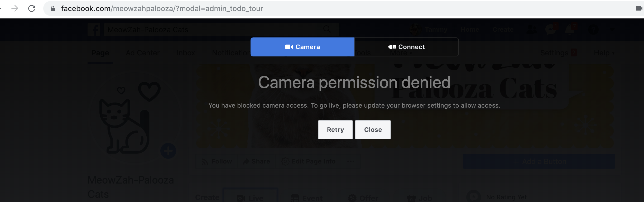Click the search magnifier icon
Image resolution: width=644 pixels, height=202 pixels.
[327, 29]
